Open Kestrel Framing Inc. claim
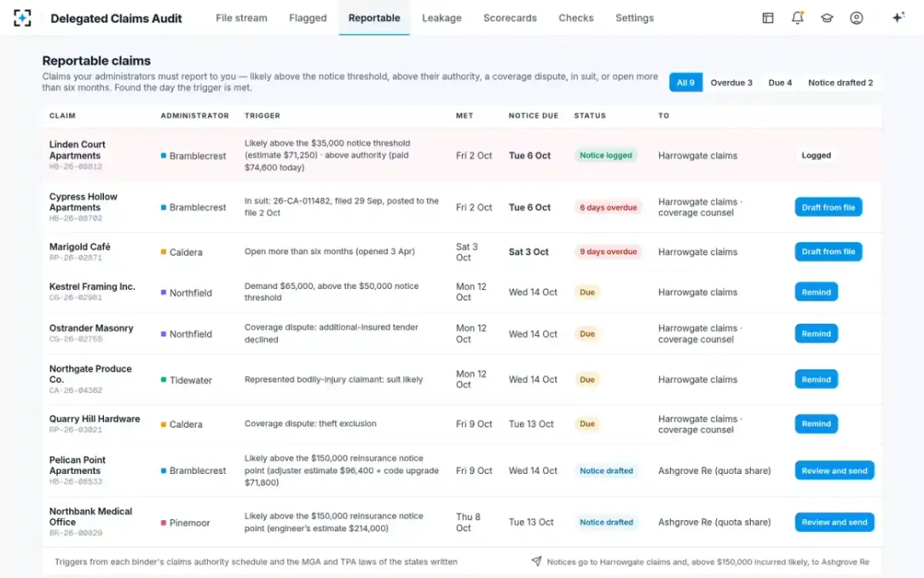 92,287
